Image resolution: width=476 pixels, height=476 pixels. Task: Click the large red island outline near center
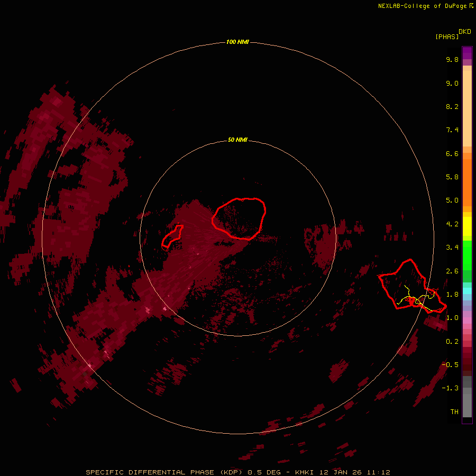(x=239, y=219)
